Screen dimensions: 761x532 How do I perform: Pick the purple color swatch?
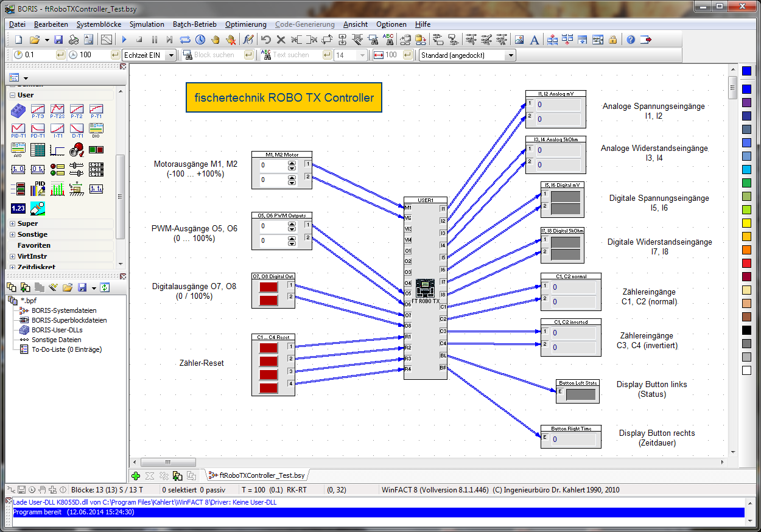746,102
